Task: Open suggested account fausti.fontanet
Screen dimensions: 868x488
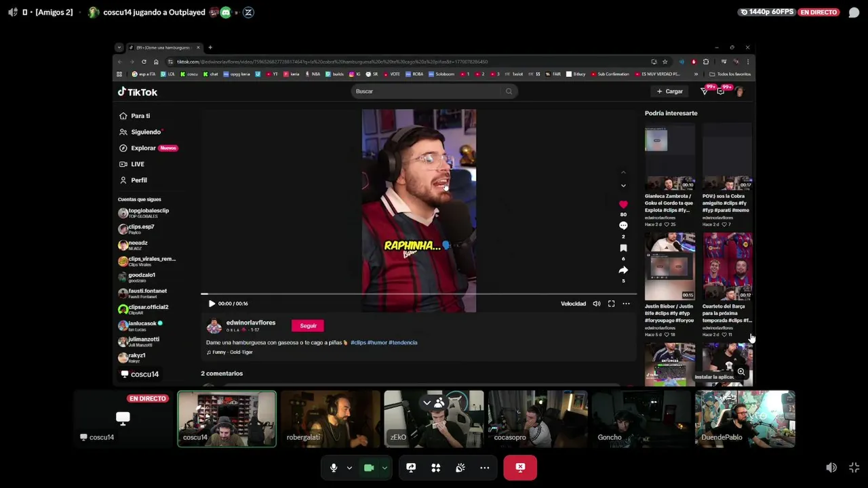Action: [144, 293]
